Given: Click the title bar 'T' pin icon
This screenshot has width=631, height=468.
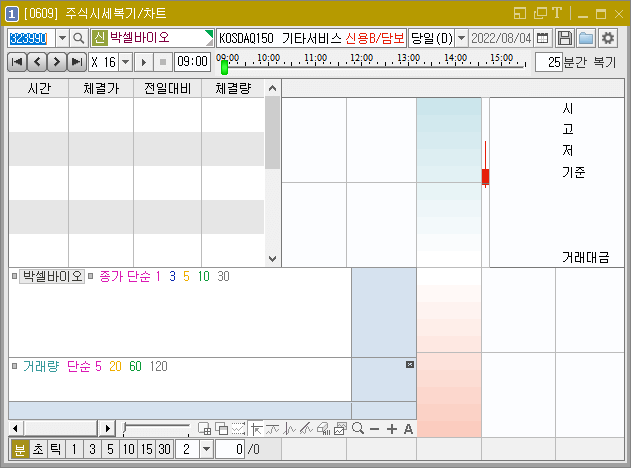Looking at the screenshot, I should click(x=557, y=13).
